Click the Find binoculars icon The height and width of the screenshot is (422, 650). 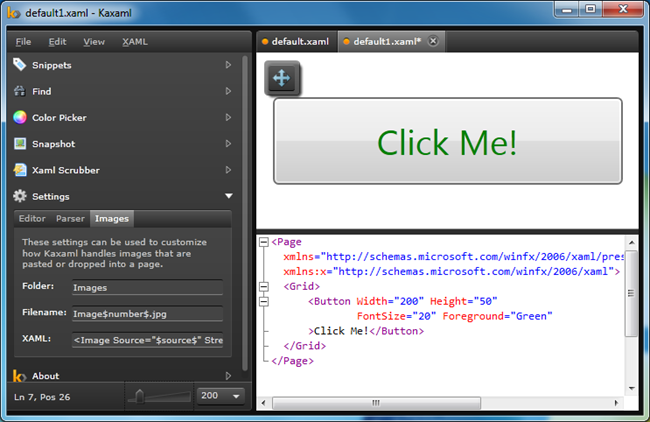[x=19, y=91]
